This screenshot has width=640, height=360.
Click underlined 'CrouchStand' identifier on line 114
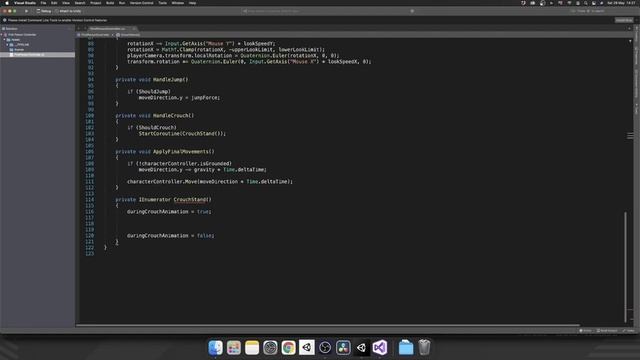click(190, 200)
